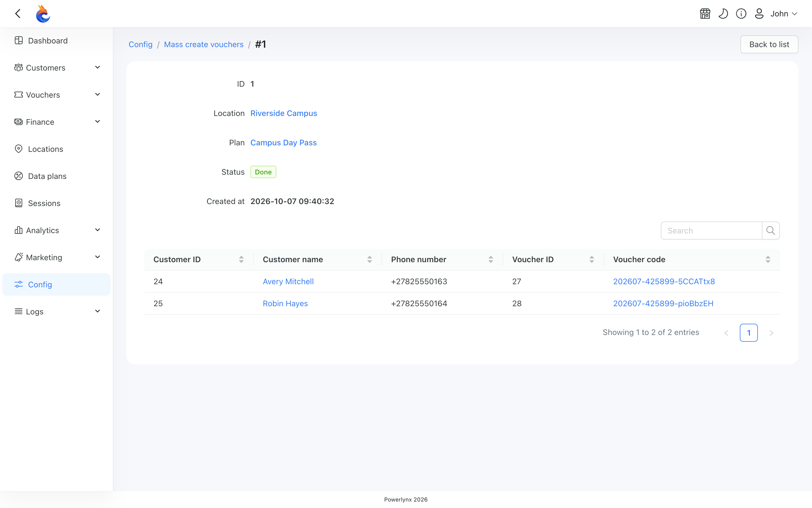The image size is (812, 508).
Task: Expand the Customers chevron
Action: pyautogui.click(x=98, y=67)
